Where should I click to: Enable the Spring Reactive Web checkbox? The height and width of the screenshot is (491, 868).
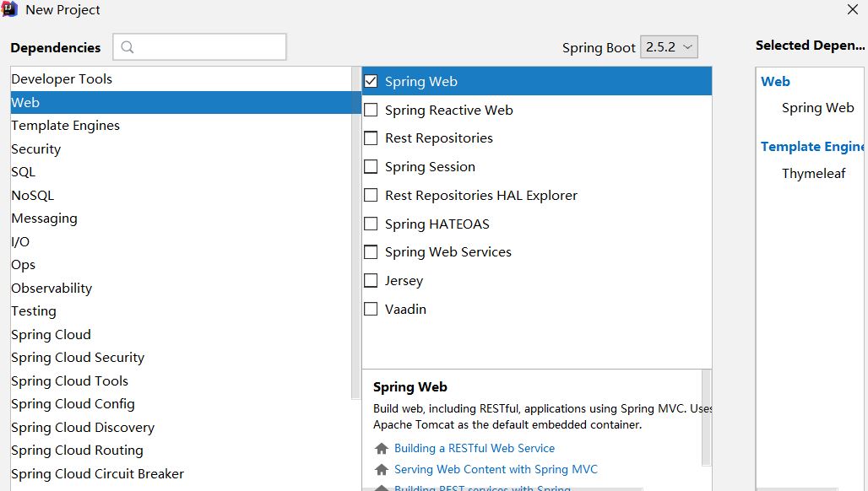[x=371, y=110]
